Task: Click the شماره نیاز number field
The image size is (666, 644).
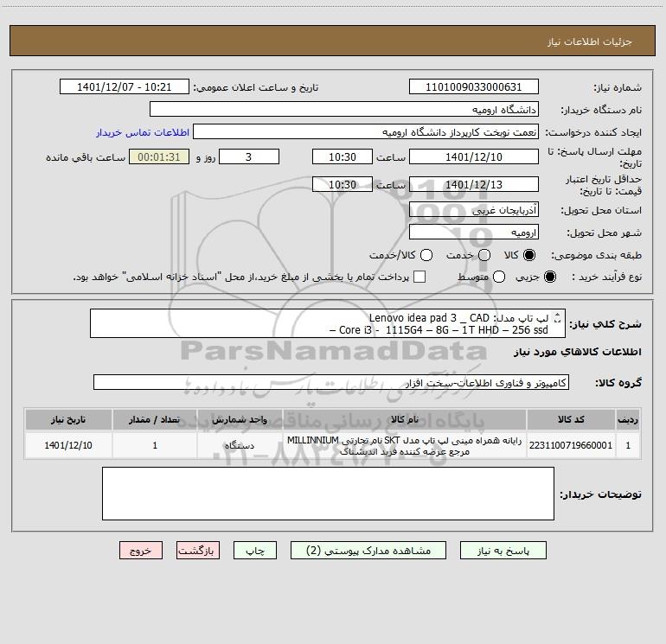Action: point(474,86)
